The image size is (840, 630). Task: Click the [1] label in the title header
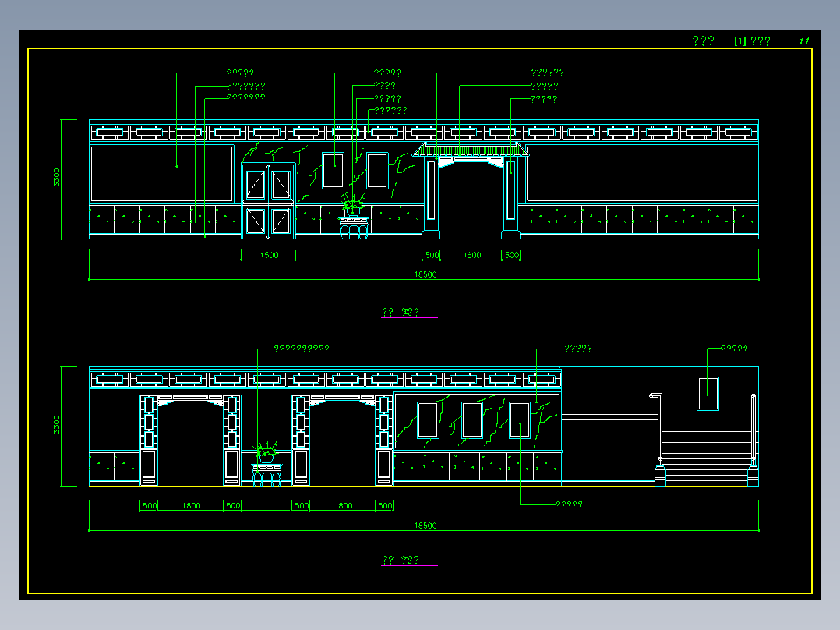(x=739, y=41)
